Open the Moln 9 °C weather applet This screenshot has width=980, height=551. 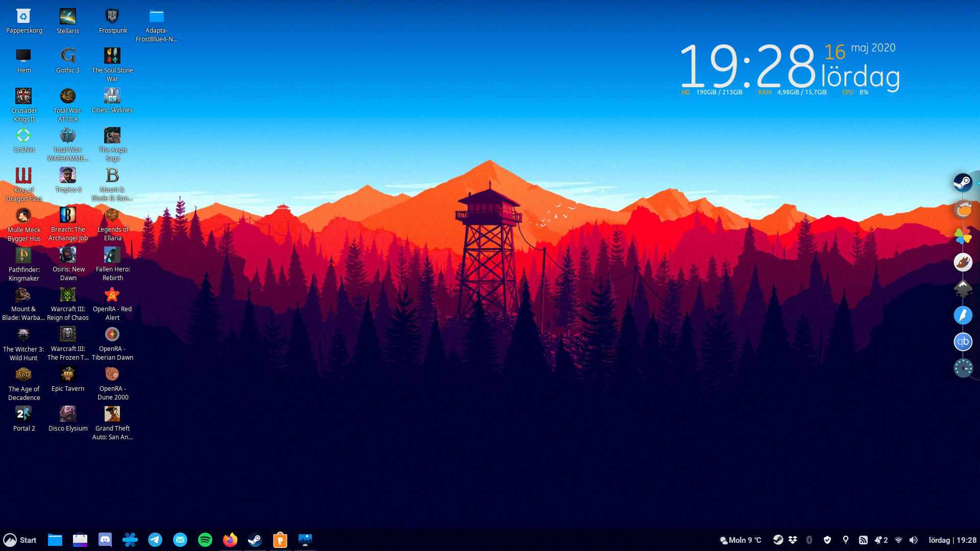(x=740, y=540)
